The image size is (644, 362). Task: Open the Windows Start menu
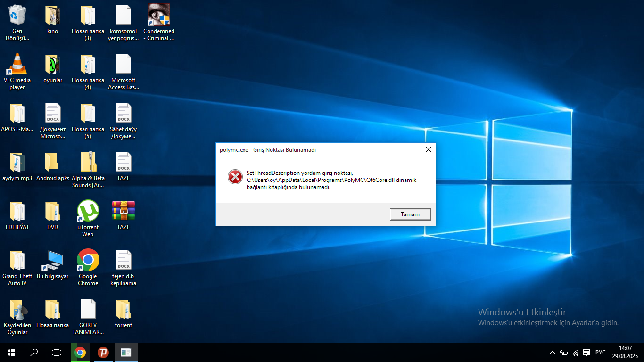(x=11, y=353)
